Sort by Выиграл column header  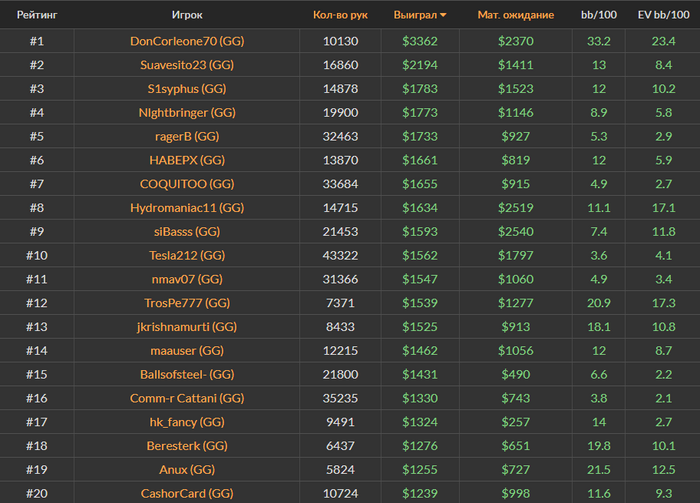[415, 15]
